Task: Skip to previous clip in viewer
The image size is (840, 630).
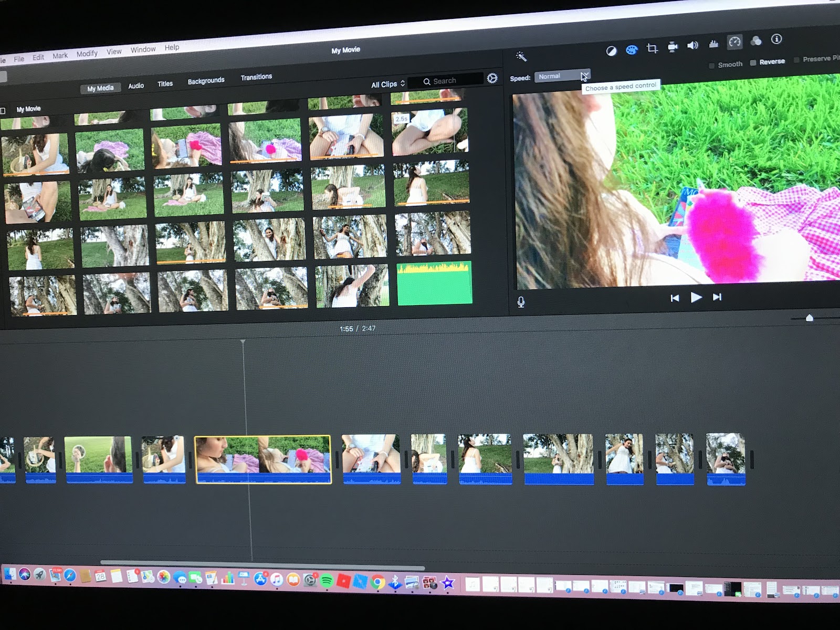Action: [675, 298]
